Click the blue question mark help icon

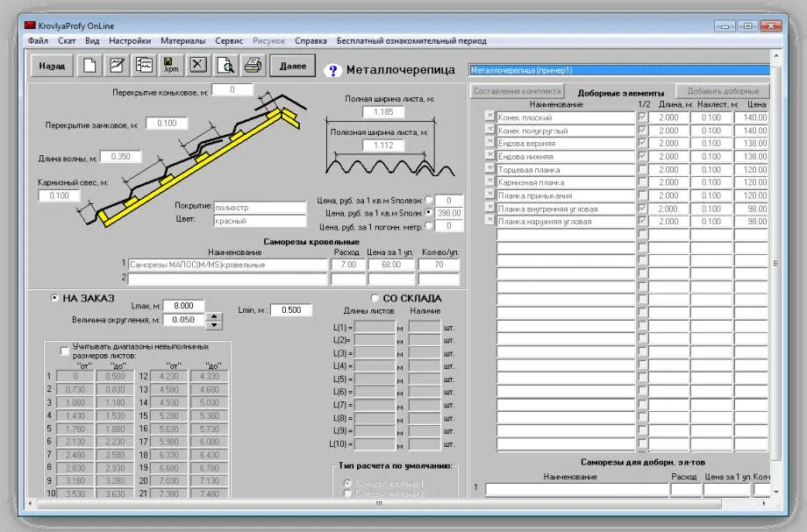click(x=332, y=71)
